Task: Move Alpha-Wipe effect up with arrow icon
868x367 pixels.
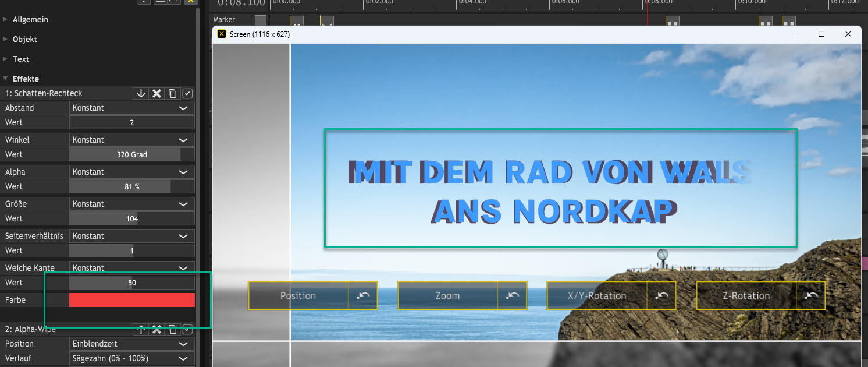Action: pos(141,330)
